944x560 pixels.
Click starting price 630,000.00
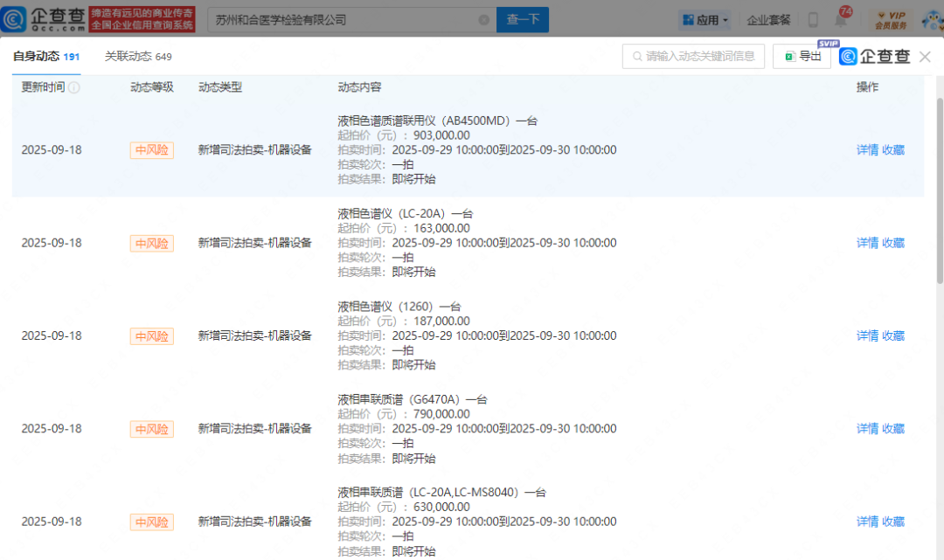(x=441, y=507)
